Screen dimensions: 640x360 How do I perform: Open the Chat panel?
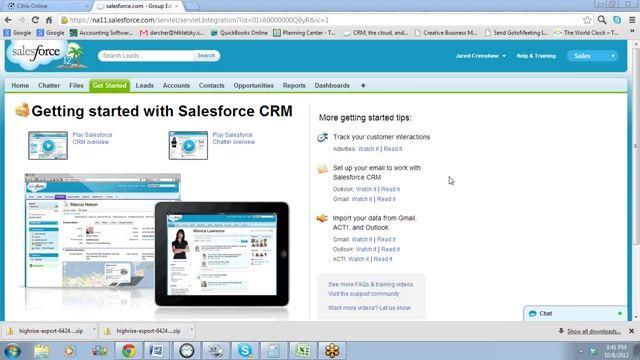tap(575, 313)
